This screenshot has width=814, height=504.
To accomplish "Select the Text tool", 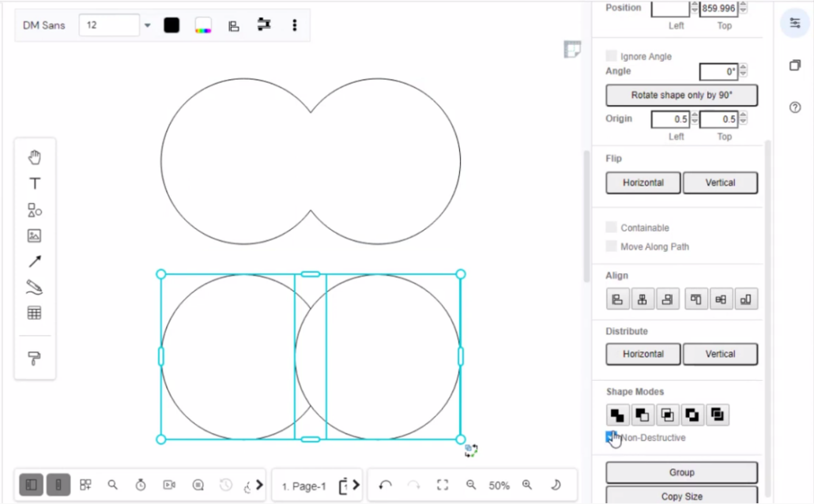I will point(35,183).
